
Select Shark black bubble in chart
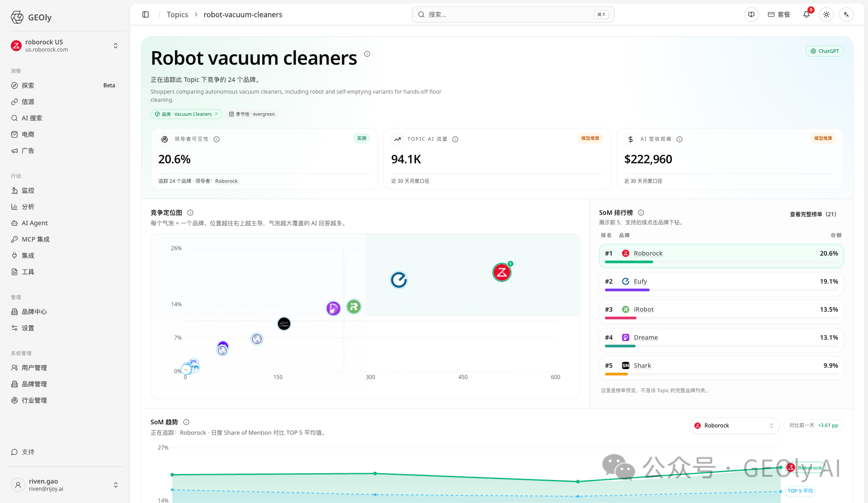[x=284, y=324]
